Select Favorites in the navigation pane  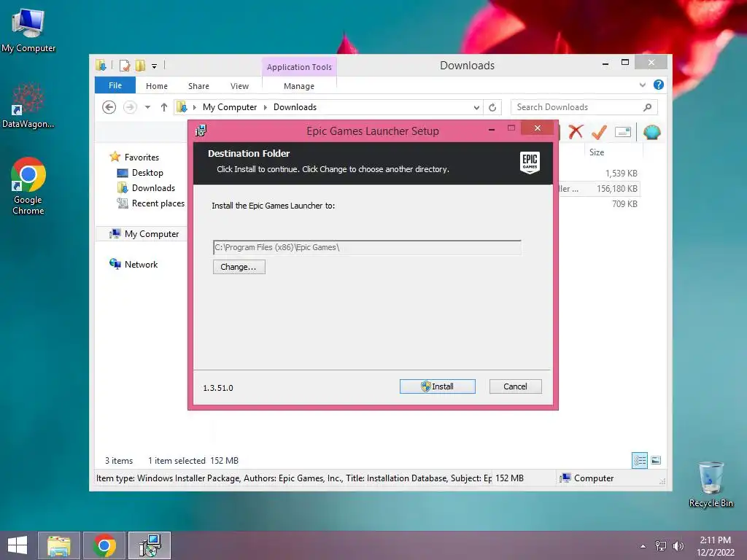click(x=142, y=157)
